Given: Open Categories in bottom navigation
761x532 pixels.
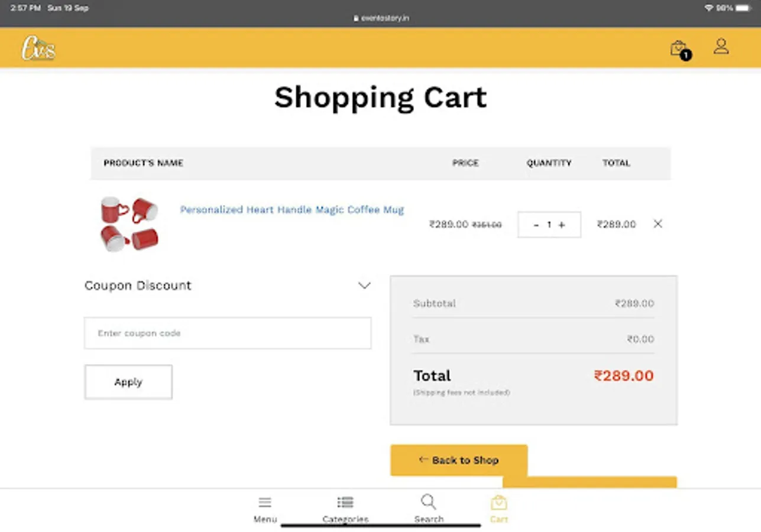Looking at the screenshot, I should click(x=345, y=503).
